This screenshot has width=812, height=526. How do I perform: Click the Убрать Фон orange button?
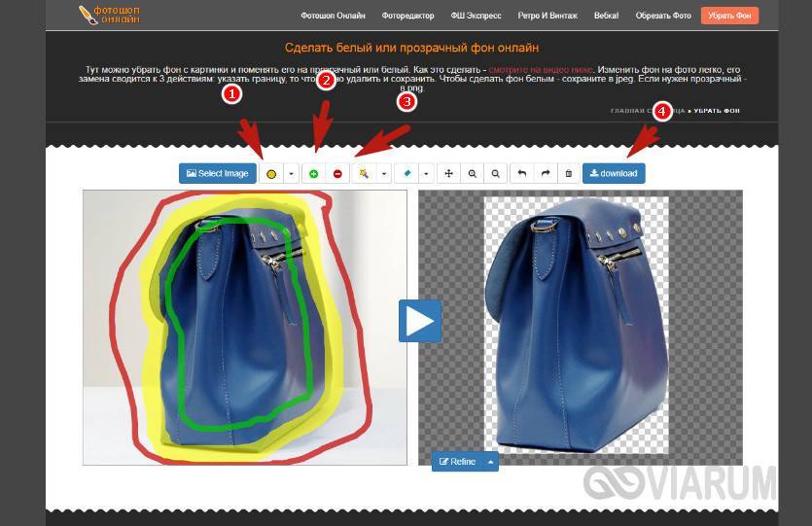point(729,16)
